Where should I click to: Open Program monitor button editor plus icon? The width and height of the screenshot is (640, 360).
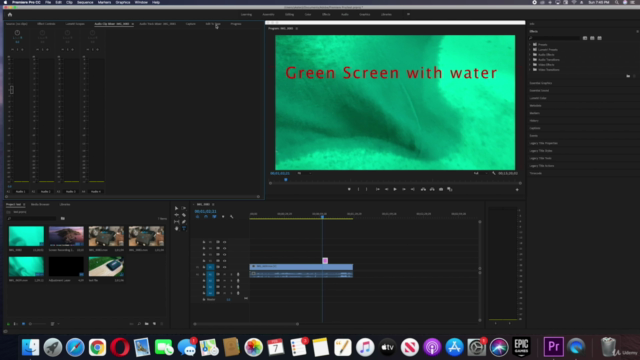coord(517,189)
